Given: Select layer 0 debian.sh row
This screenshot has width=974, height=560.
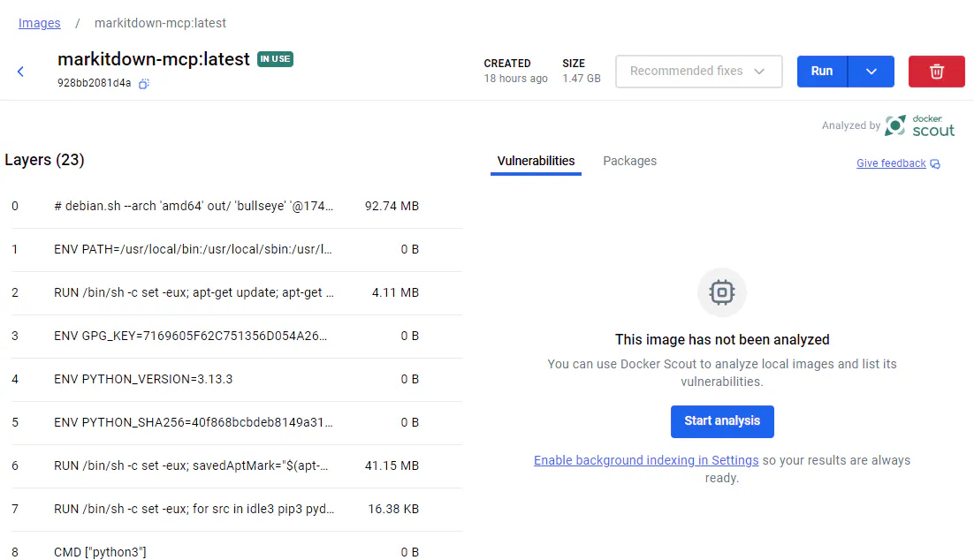Looking at the screenshot, I should [x=236, y=206].
